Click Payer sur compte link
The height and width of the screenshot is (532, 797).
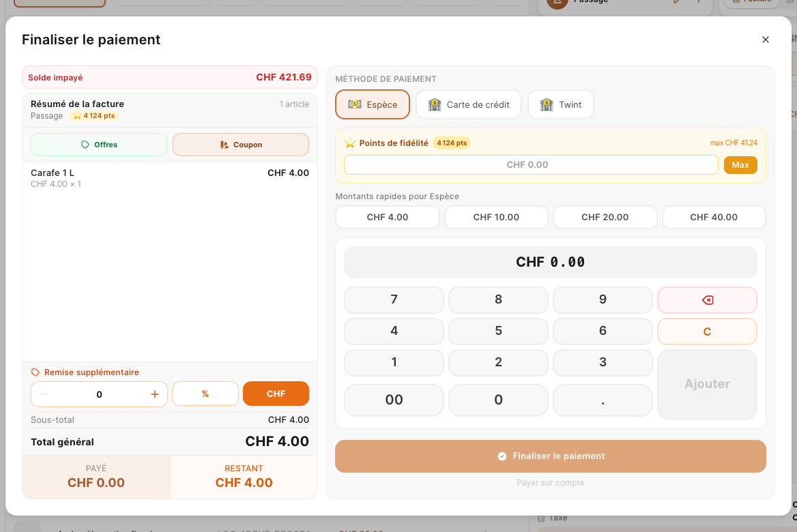pyautogui.click(x=551, y=483)
